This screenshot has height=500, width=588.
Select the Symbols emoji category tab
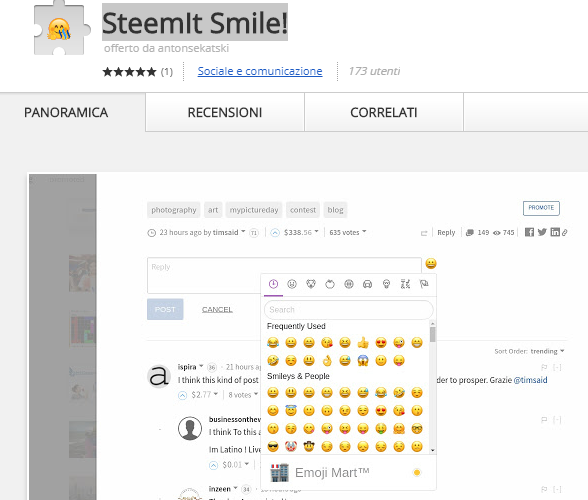405,284
